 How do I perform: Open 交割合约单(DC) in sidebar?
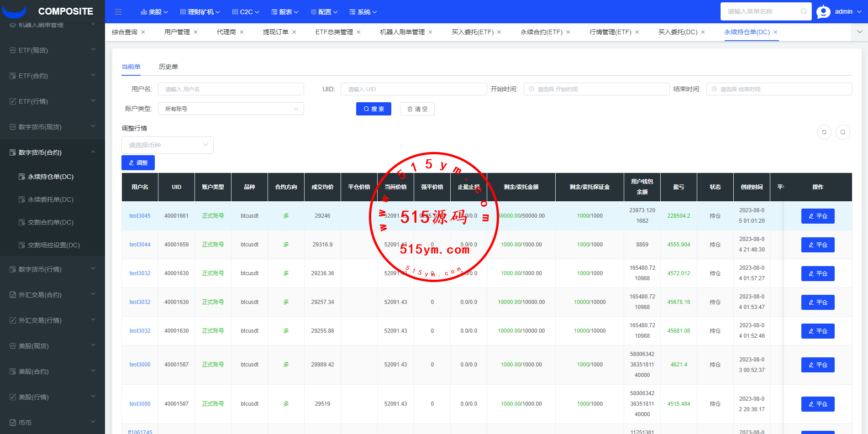coord(50,222)
